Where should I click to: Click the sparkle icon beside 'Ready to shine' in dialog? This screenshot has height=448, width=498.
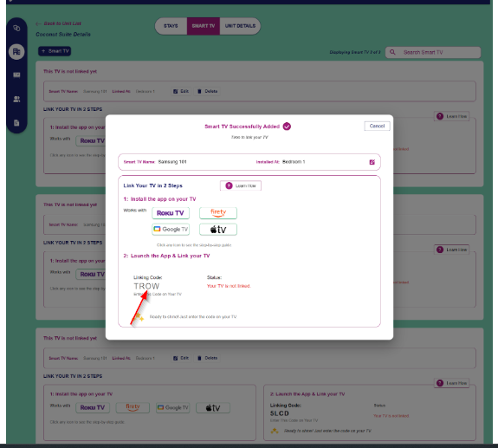[139, 316]
